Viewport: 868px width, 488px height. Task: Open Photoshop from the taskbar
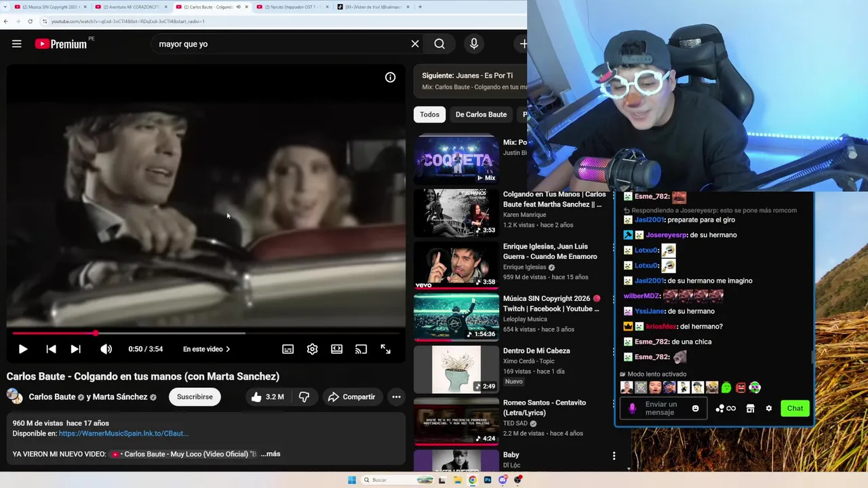488,480
